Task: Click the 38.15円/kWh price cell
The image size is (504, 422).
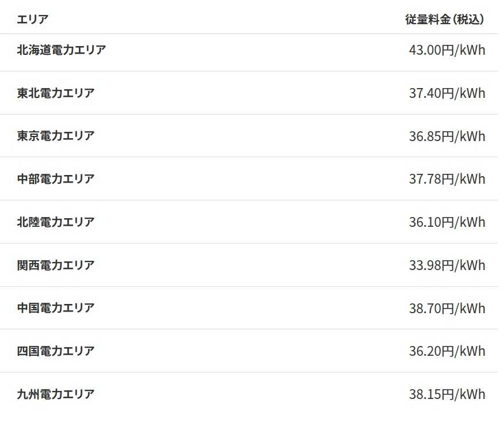Action: (x=447, y=394)
